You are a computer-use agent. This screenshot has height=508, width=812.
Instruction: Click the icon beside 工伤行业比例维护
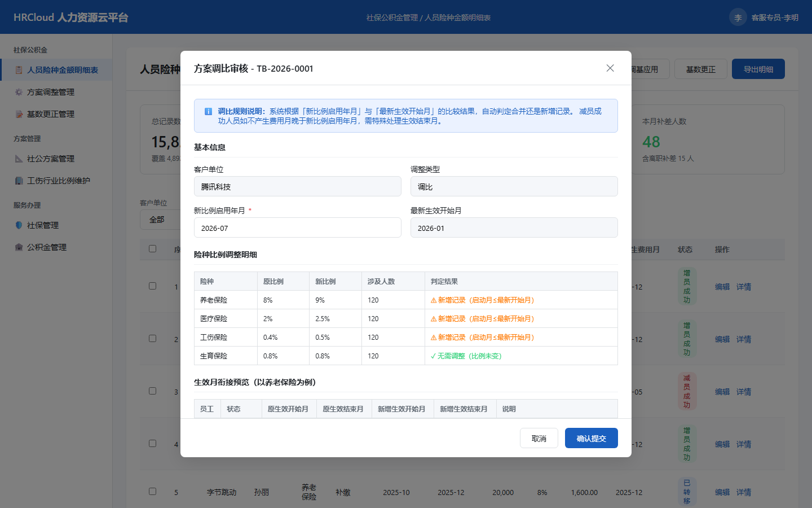tap(19, 181)
